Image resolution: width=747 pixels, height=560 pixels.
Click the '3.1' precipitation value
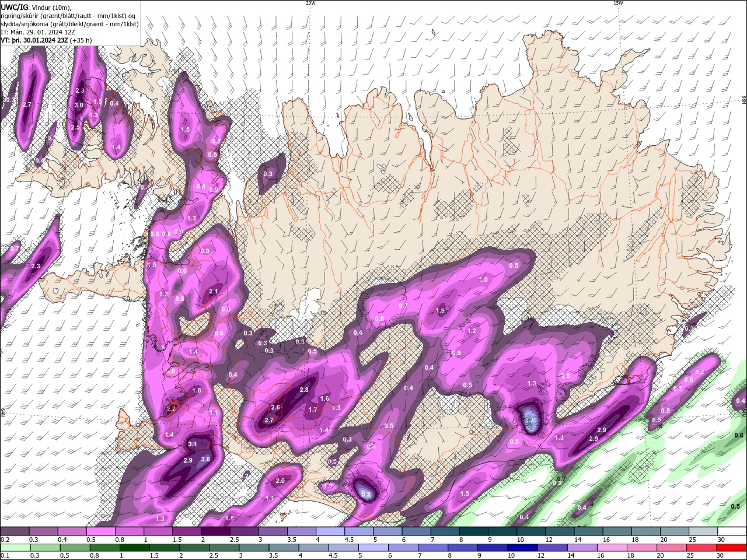pyautogui.click(x=192, y=444)
